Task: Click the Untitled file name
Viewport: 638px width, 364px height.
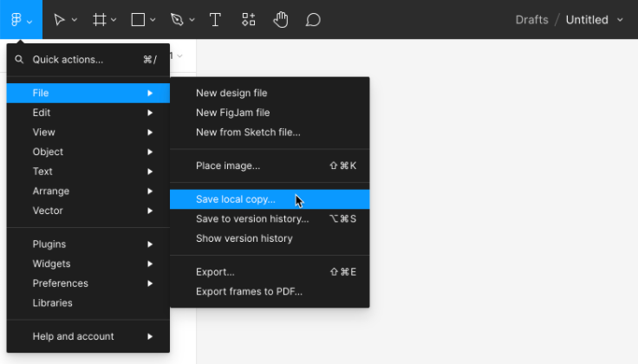Action: (x=587, y=20)
